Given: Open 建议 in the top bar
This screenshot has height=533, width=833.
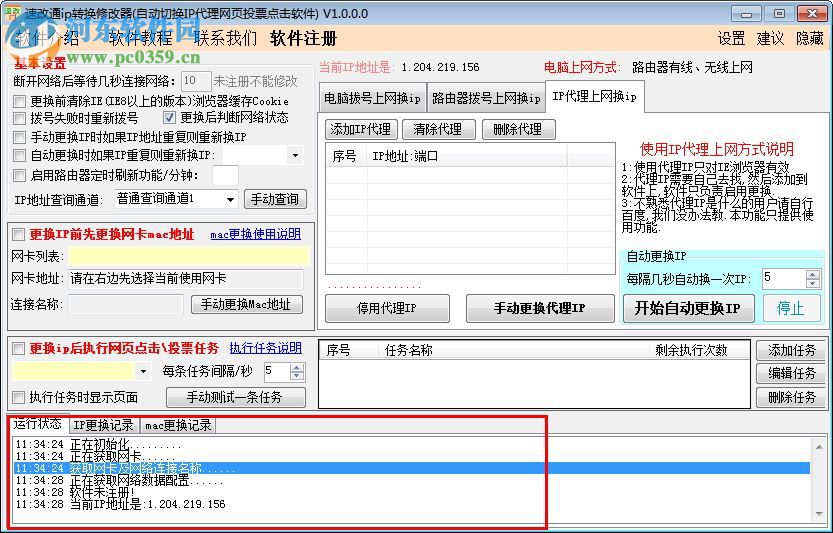Looking at the screenshot, I should [x=770, y=38].
